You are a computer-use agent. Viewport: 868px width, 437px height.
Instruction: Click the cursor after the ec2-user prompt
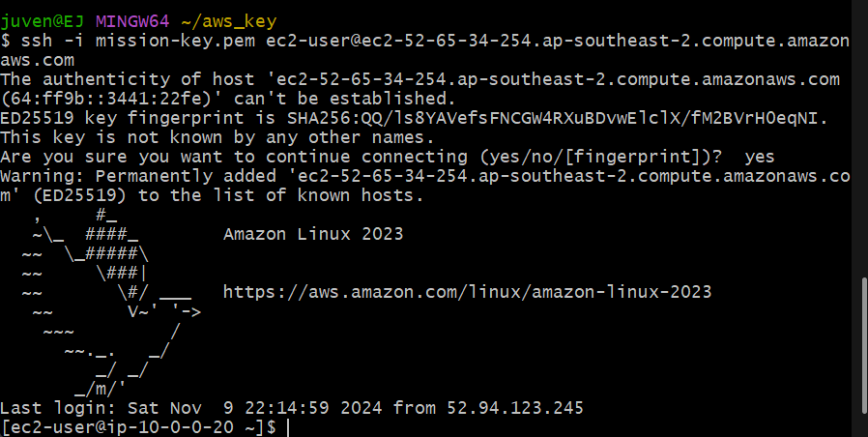click(x=288, y=426)
